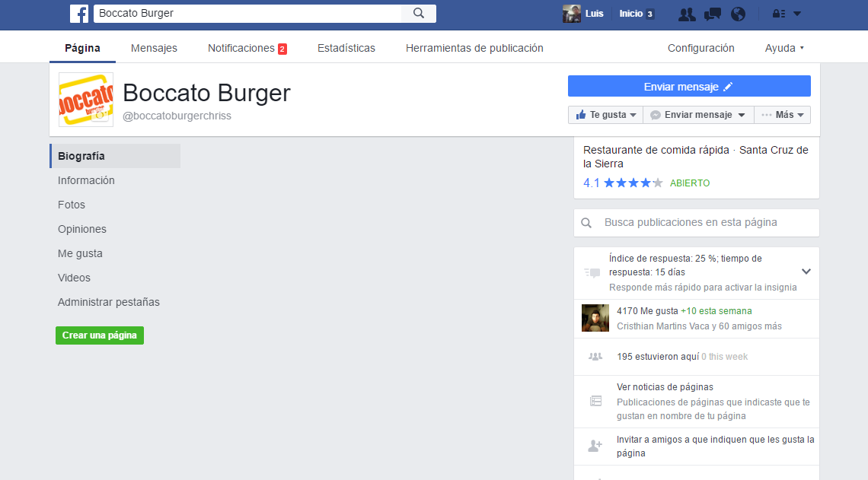Viewport: 868px width, 480px height.
Task: Open Videos in sidebar
Action: 74,278
